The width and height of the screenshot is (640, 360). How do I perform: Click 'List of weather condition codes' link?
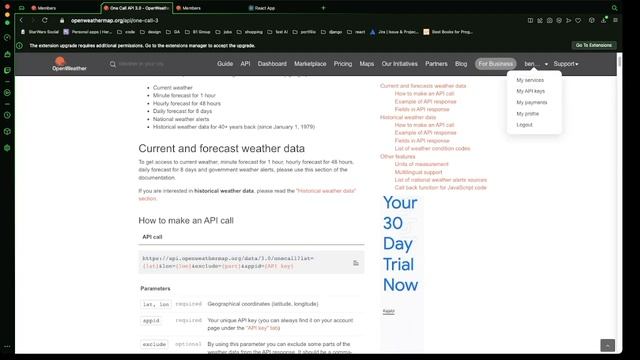[x=432, y=149]
